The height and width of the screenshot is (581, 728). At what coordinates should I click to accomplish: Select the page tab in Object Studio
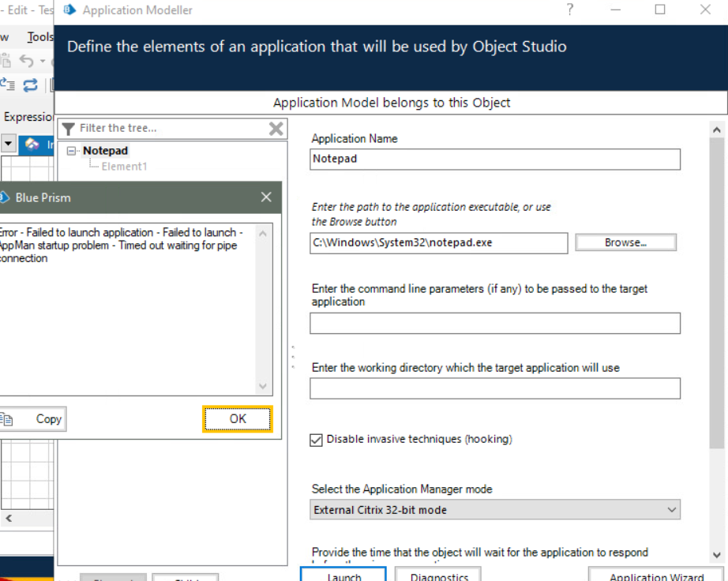click(36, 144)
